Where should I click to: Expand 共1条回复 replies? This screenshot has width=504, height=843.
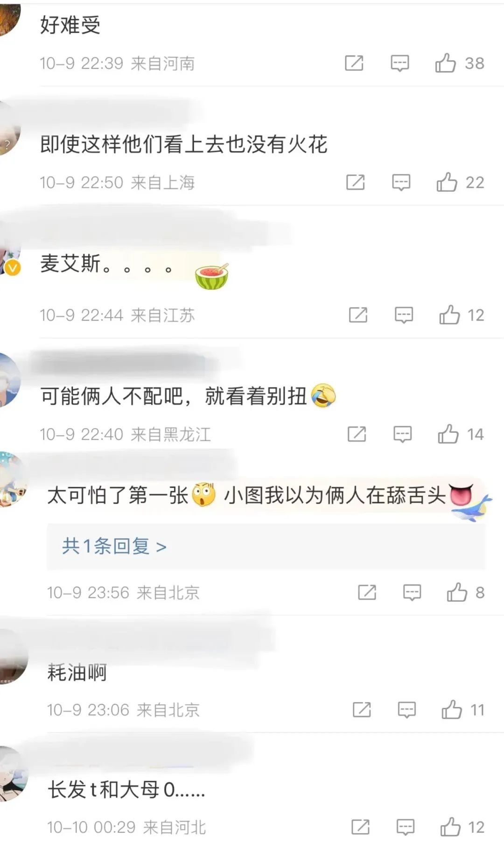pyautogui.click(x=114, y=546)
